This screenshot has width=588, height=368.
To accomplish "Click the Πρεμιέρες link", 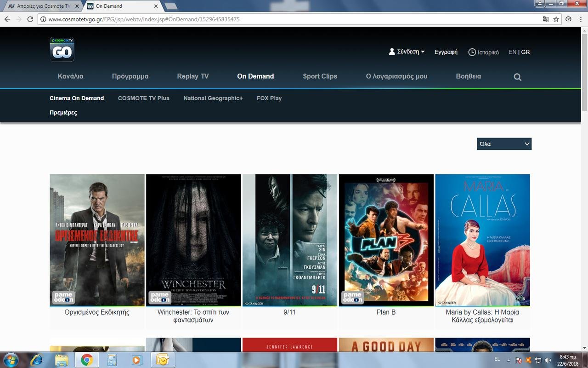I will pyautogui.click(x=63, y=113).
